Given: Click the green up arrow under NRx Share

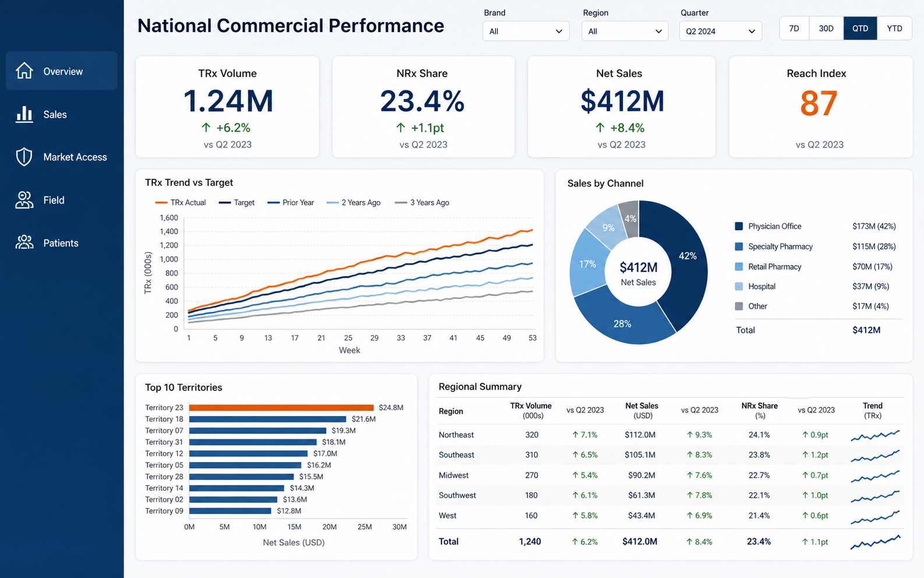Looking at the screenshot, I should point(400,127).
